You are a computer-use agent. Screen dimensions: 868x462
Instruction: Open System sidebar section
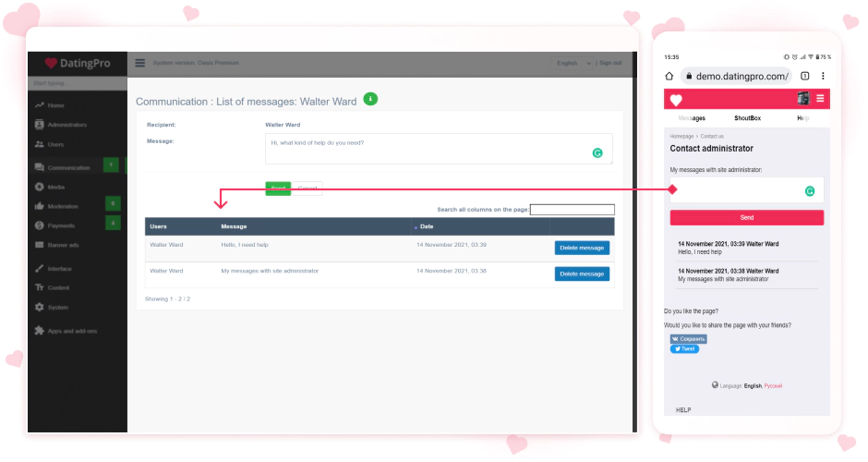[52, 307]
